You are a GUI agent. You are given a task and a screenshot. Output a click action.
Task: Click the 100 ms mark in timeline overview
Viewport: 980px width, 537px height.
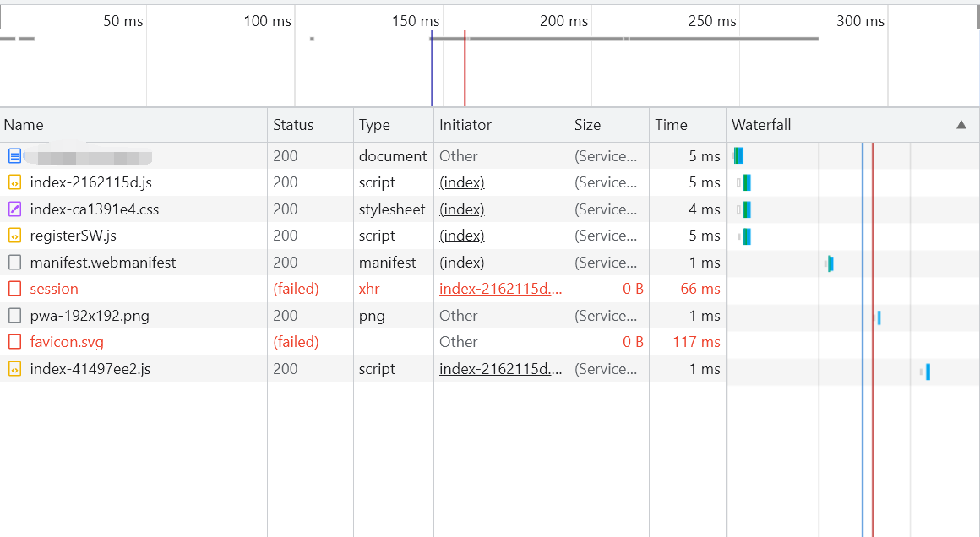point(268,21)
